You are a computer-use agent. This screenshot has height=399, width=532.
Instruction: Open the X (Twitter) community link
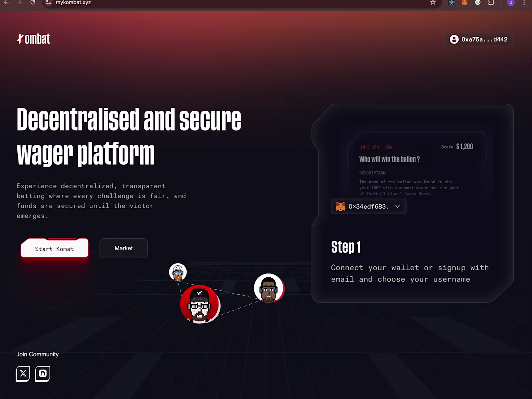(23, 373)
